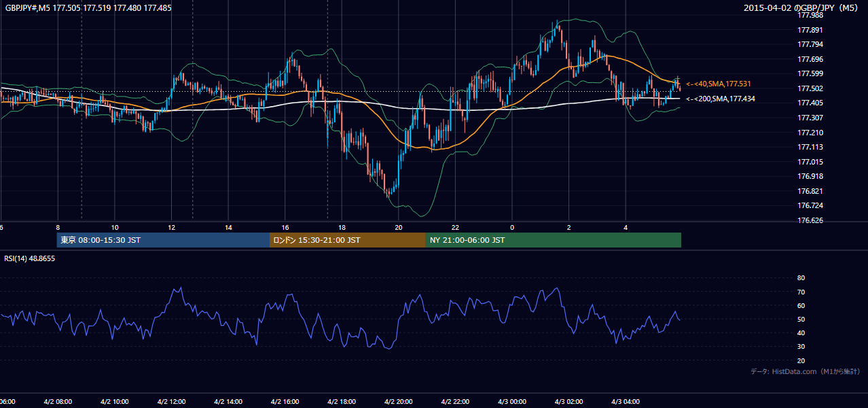Click the 4/2 22:00 bottom time label

[456, 401]
